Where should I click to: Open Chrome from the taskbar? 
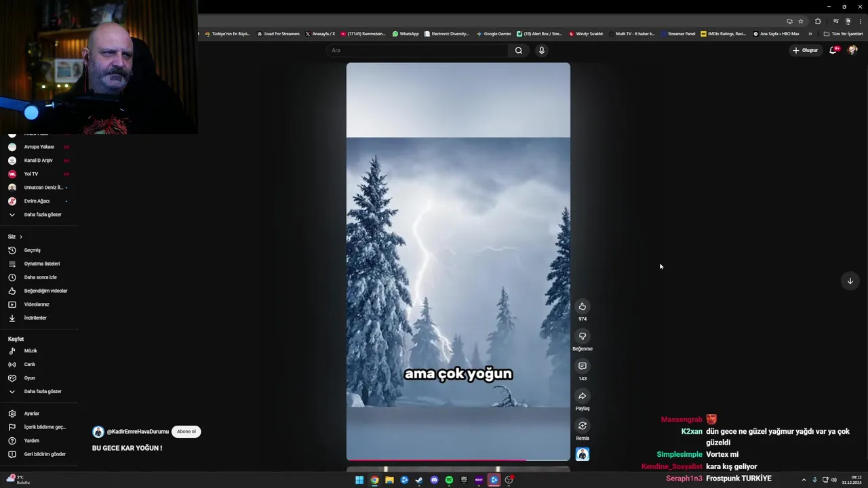point(374,480)
